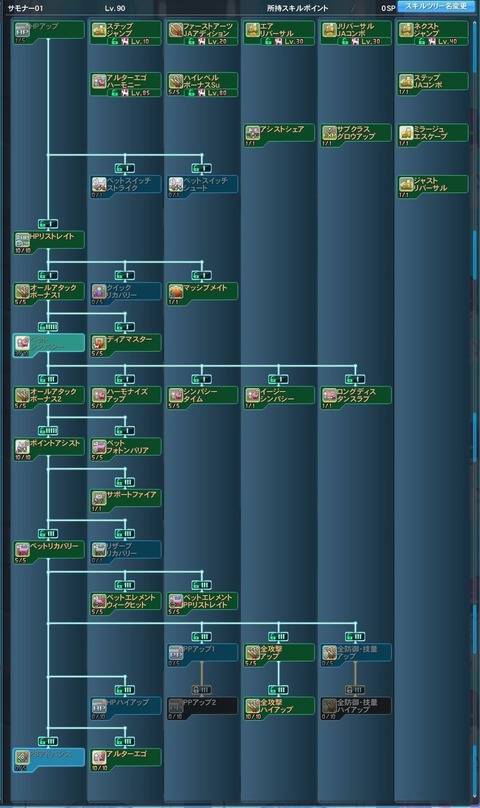Select the ポイントアシスト skill icon
The width and height of the screenshot is (480, 808).
point(22,447)
